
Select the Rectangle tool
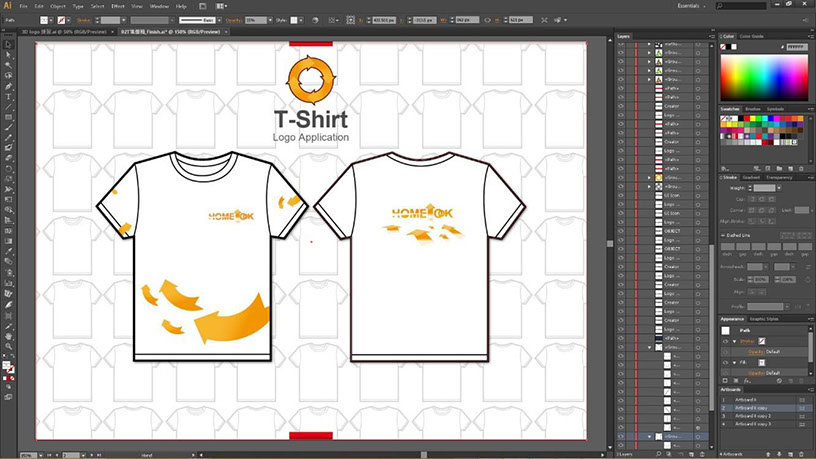pyautogui.click(x=7, y=117)
